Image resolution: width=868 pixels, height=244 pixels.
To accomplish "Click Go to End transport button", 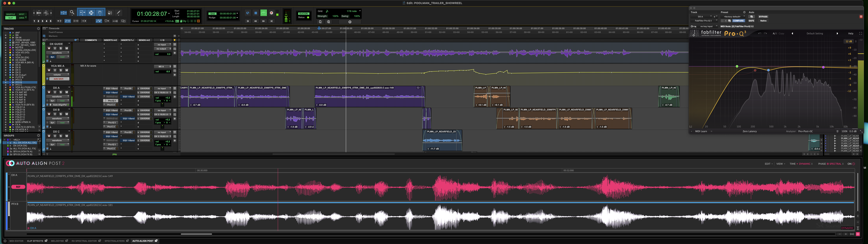I will 271,21.
